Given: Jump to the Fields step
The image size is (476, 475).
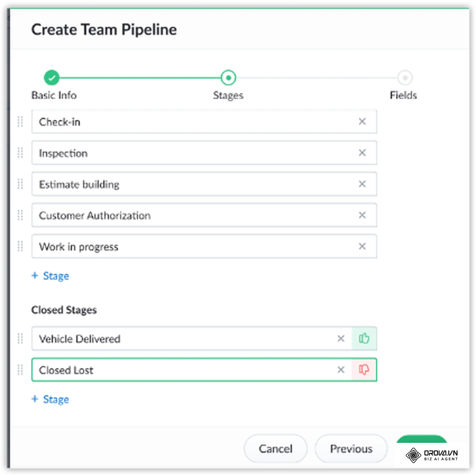Looking at the screenshot, I should [x=405, y=78].
